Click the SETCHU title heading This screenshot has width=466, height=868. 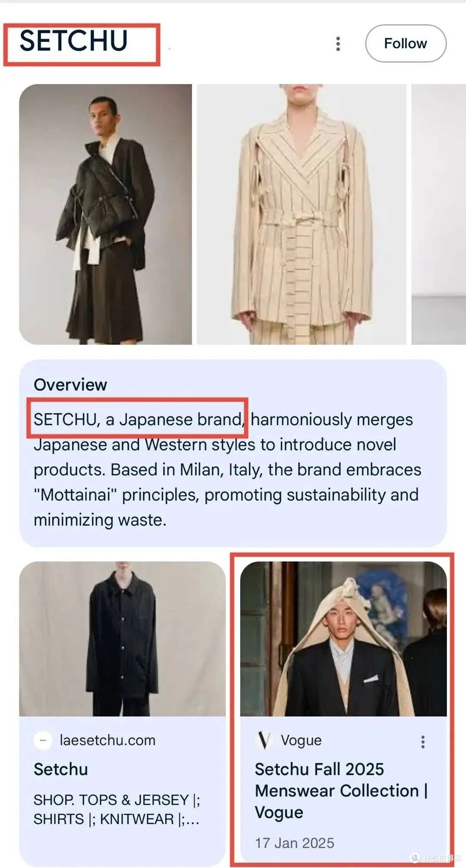[x=74, y=41]
